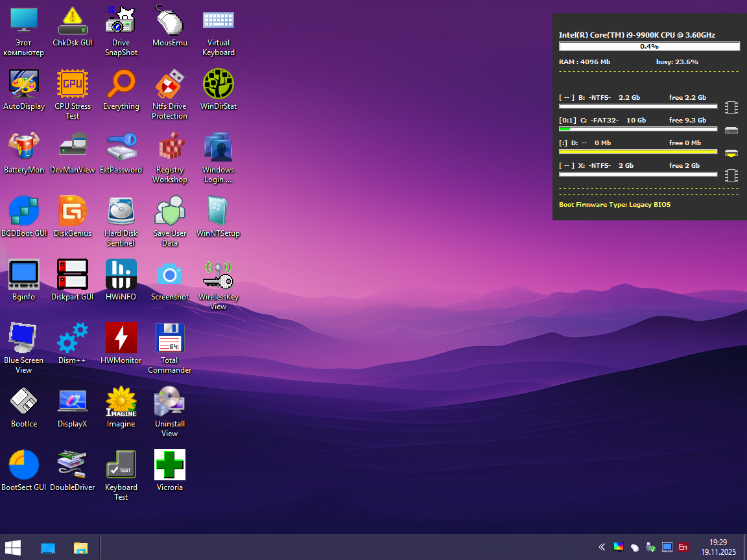Select the WinNTSetup desktop shortcut
The image size is (747, 560).
pyautogui.click(x=219, y=211)
